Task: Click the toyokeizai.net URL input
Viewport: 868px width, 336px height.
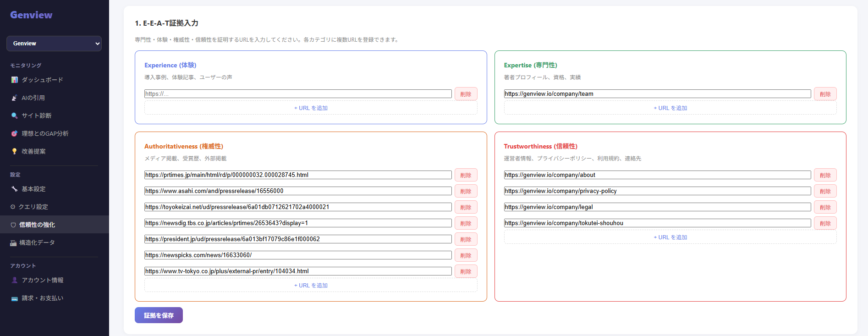Action: [x=298, y=207]
